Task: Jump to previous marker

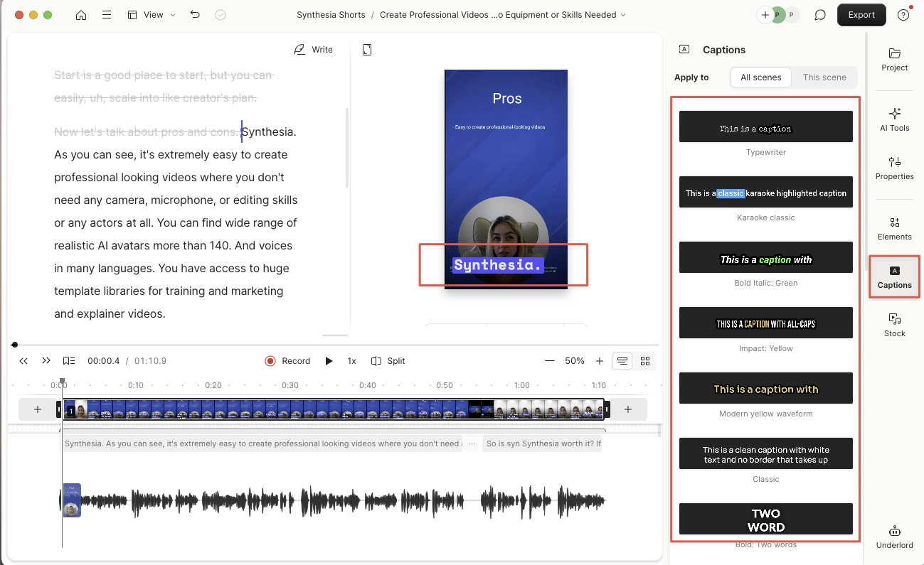Action: 23,361
